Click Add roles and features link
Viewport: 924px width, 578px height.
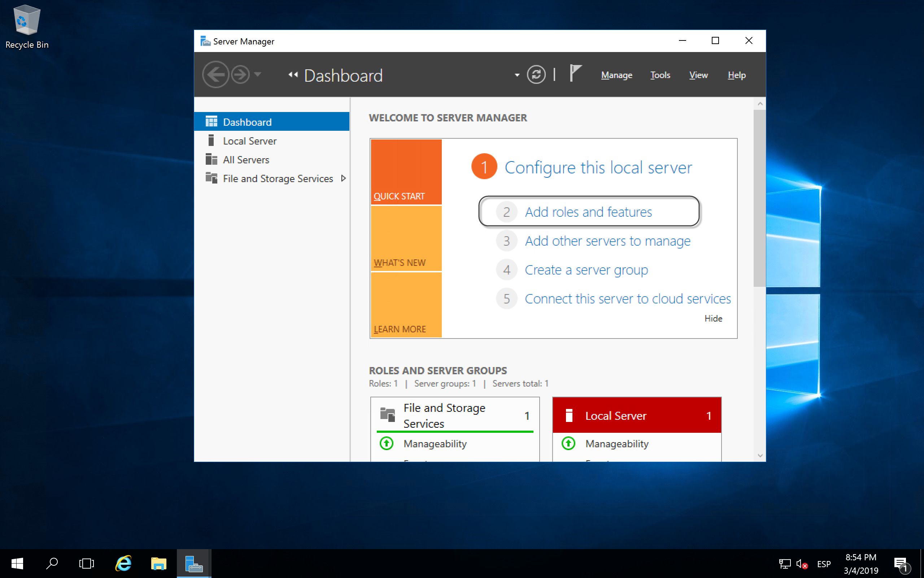588,212
